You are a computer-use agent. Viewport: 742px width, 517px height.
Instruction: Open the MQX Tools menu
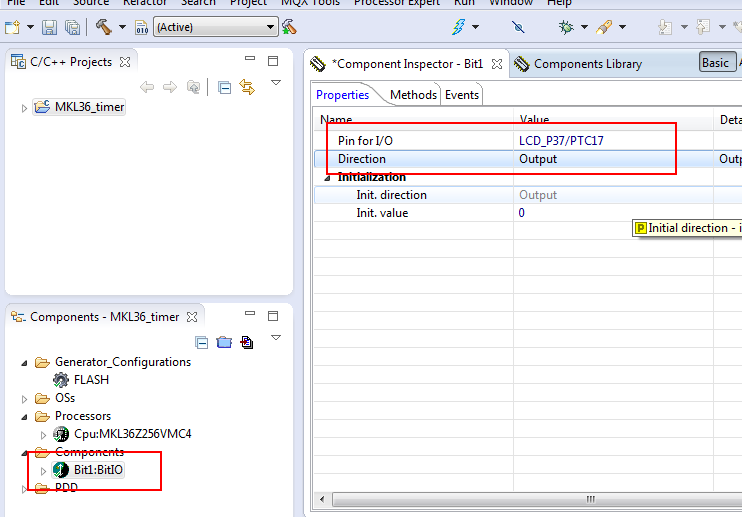(x=310, y=3)
